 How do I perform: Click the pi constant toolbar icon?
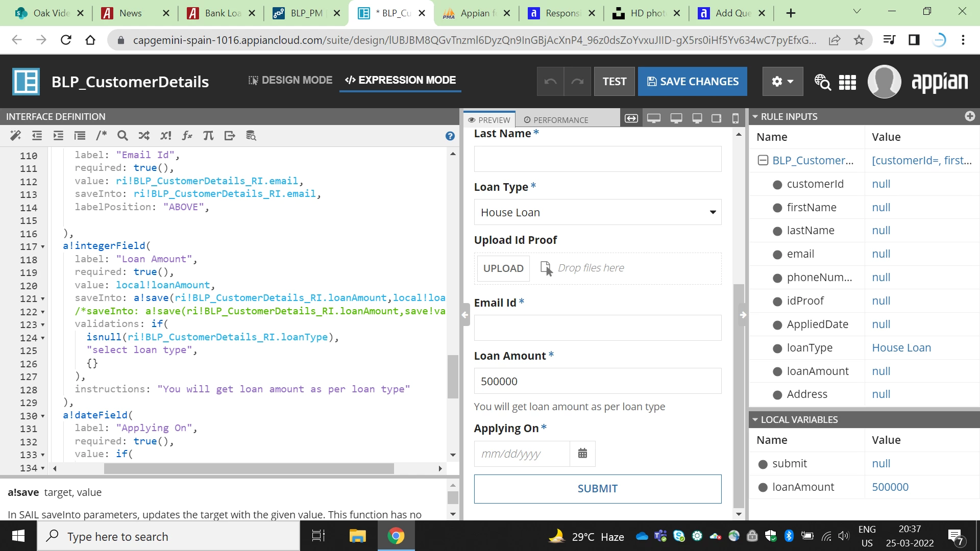pyautogui.click(x=208, y=136)
